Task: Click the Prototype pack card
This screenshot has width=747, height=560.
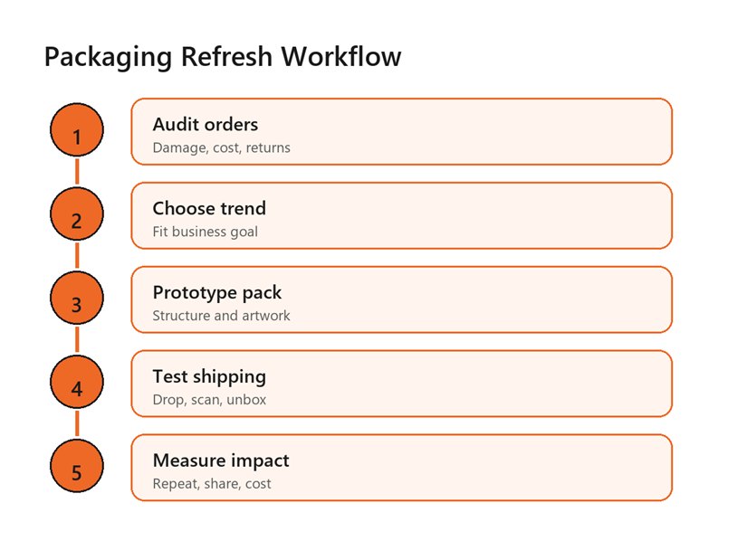Action: tap(402, 299)
